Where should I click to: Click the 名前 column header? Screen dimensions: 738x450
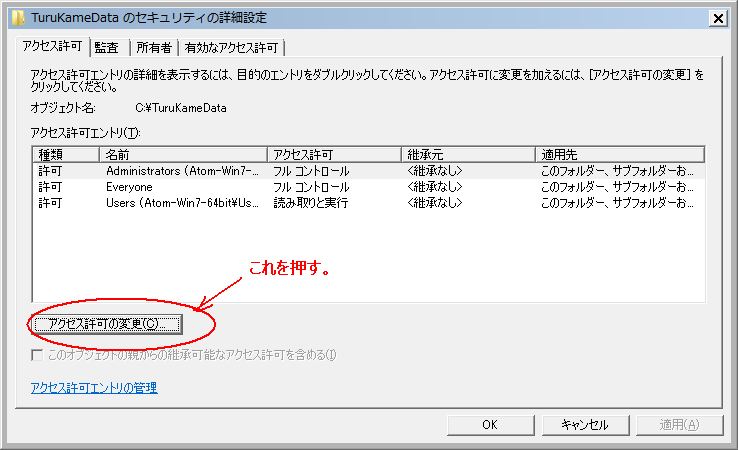(182, 154)
